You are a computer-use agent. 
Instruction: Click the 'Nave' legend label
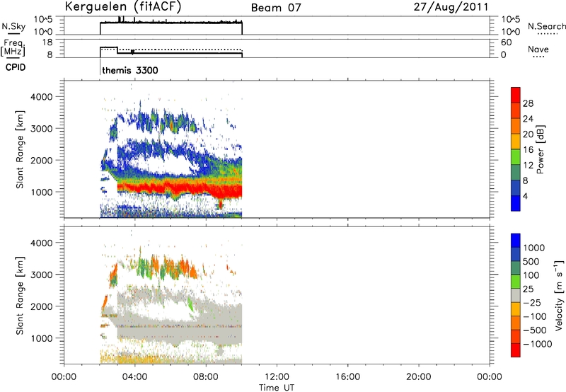point(538,50)
